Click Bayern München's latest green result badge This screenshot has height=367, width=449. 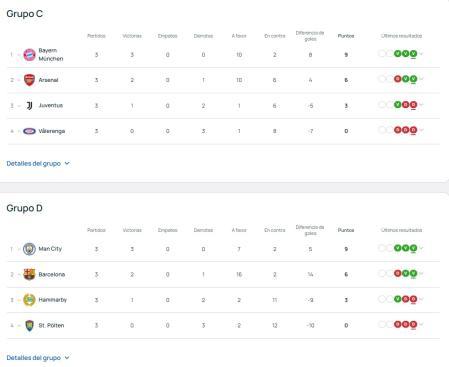[x=413, y=54]
